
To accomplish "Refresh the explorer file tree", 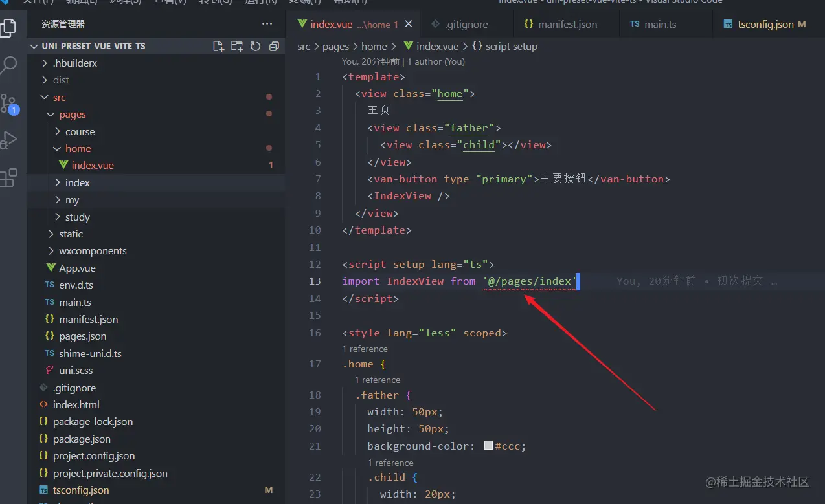I will click(255, 47).
